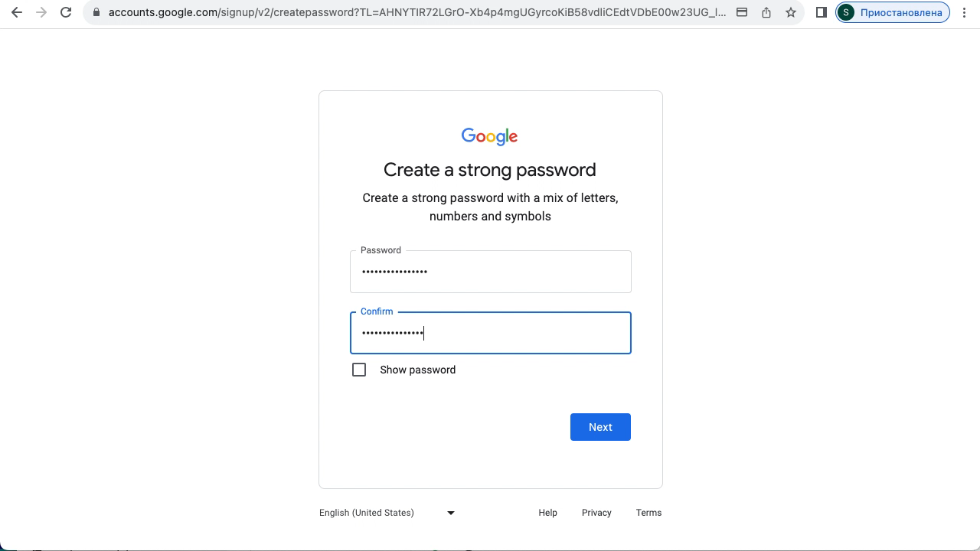The image size is (980, 551).
Task: Focus the Password input field
Action: [491, 272]
